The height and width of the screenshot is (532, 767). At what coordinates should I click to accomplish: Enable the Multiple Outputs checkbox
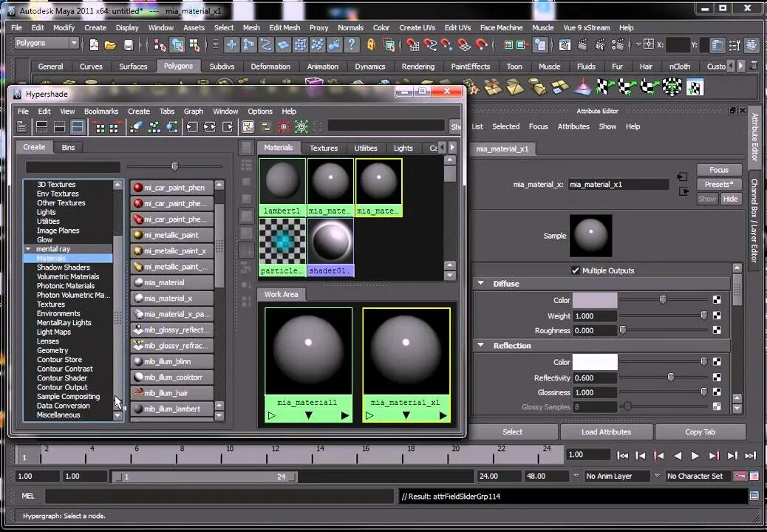(575, 270)
